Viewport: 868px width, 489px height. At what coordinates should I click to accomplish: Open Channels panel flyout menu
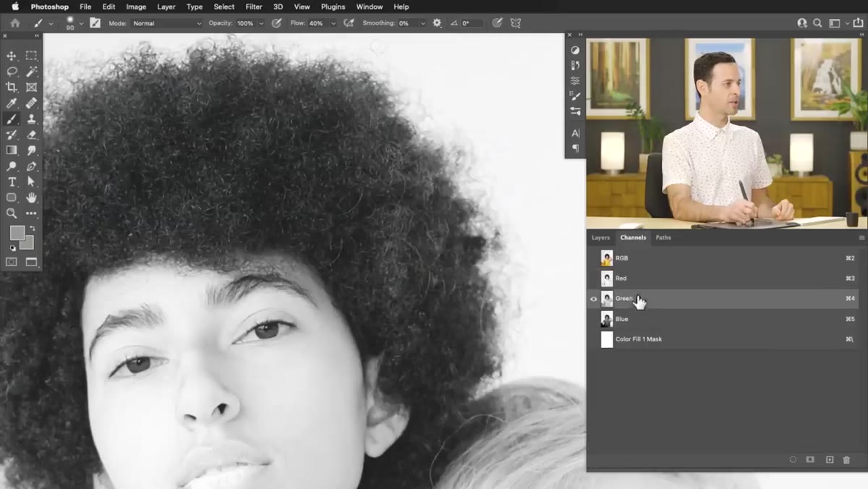point(861,237)
